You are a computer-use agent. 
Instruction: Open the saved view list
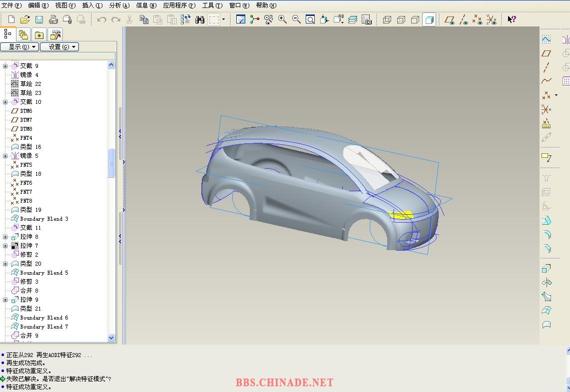point(338,19)
